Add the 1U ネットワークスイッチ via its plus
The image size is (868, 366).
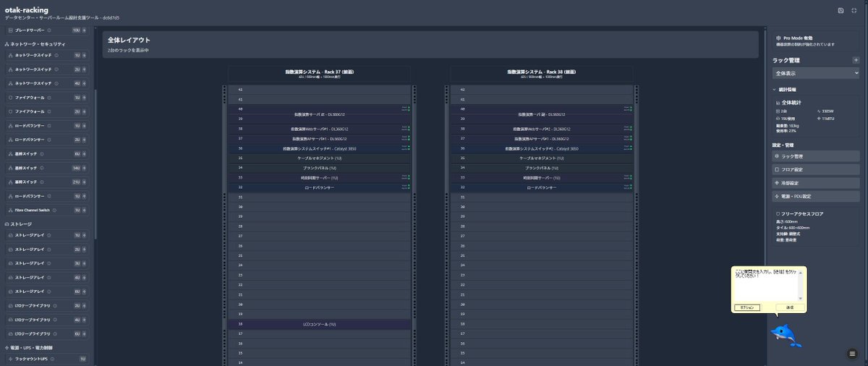[85, 55]
